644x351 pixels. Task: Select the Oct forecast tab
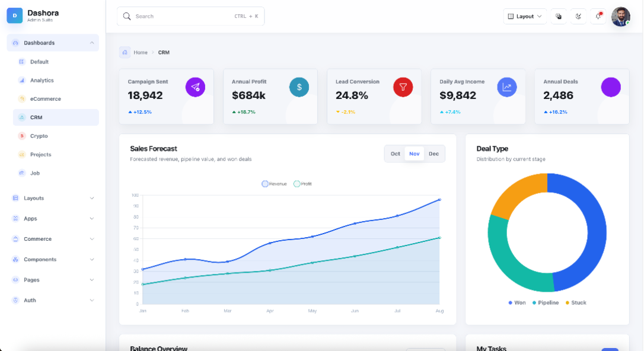click(x=395, y=154)
